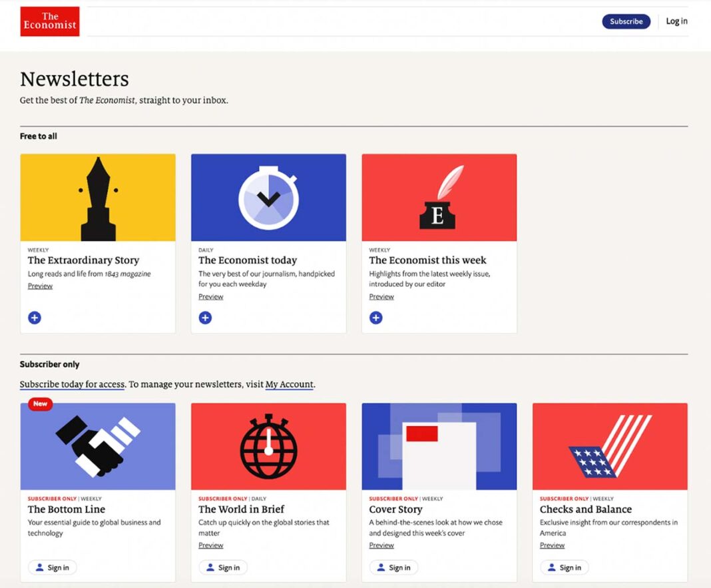The height and width of the screenshot is (588, 711).
Task: Click The Economist red logo
Action: (x=50, y=21)
